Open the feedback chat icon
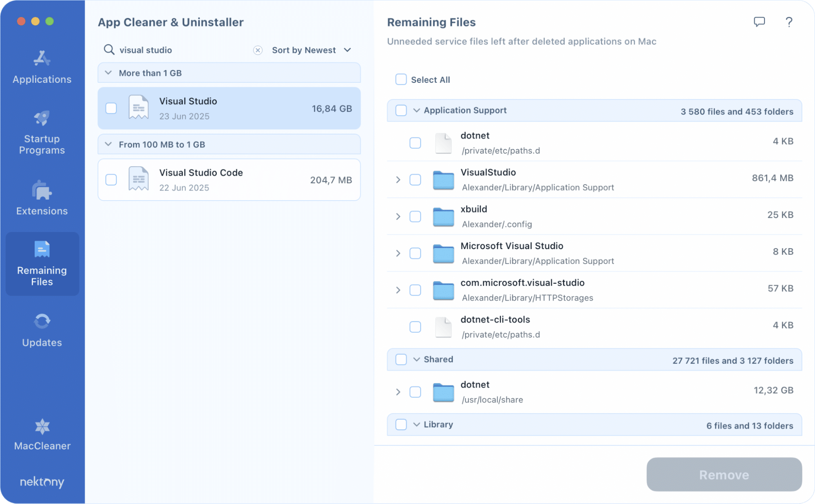 [x=760, y=22]
